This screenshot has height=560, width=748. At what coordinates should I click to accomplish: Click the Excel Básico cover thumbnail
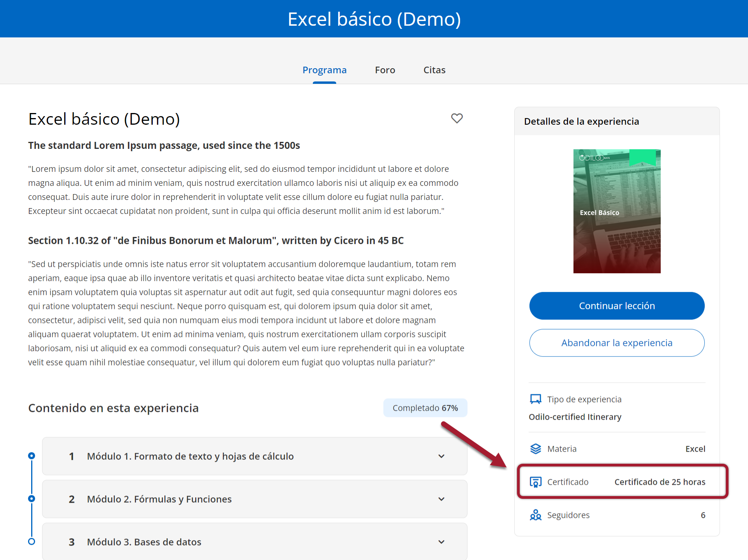click(617, 211)
